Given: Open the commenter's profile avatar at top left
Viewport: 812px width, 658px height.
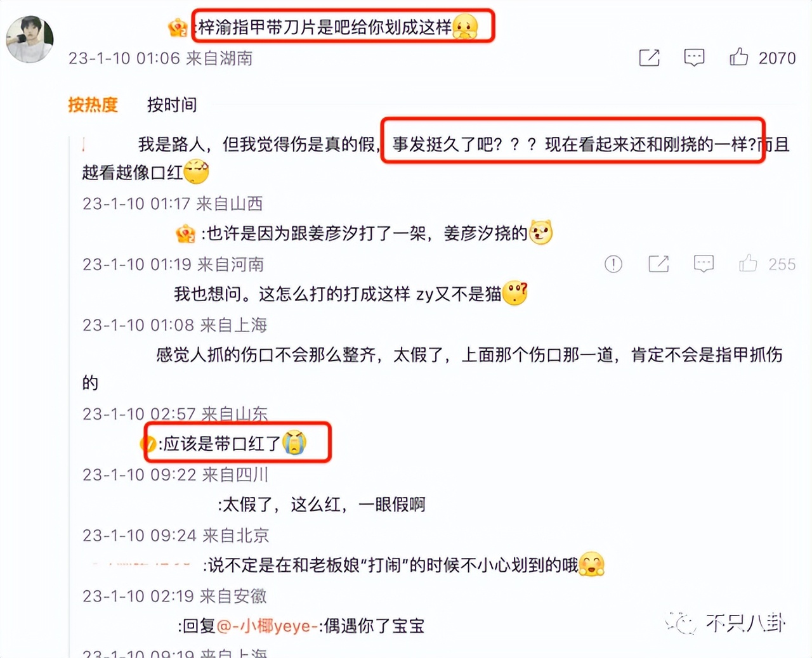Looking at the screenshot, I should [29, 39].
